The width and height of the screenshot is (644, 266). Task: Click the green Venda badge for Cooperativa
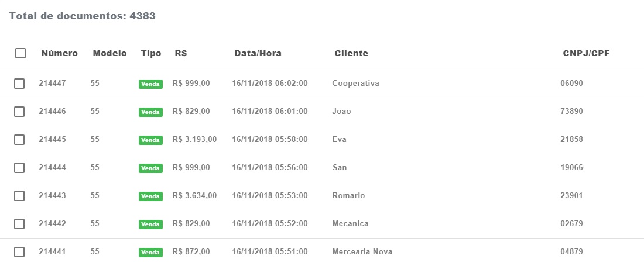click(x=150, y=84)
